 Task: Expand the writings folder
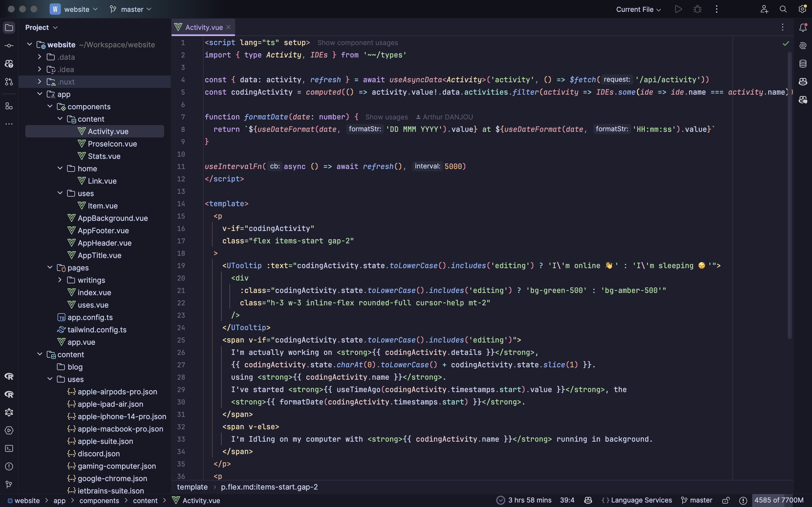point(60,280)
